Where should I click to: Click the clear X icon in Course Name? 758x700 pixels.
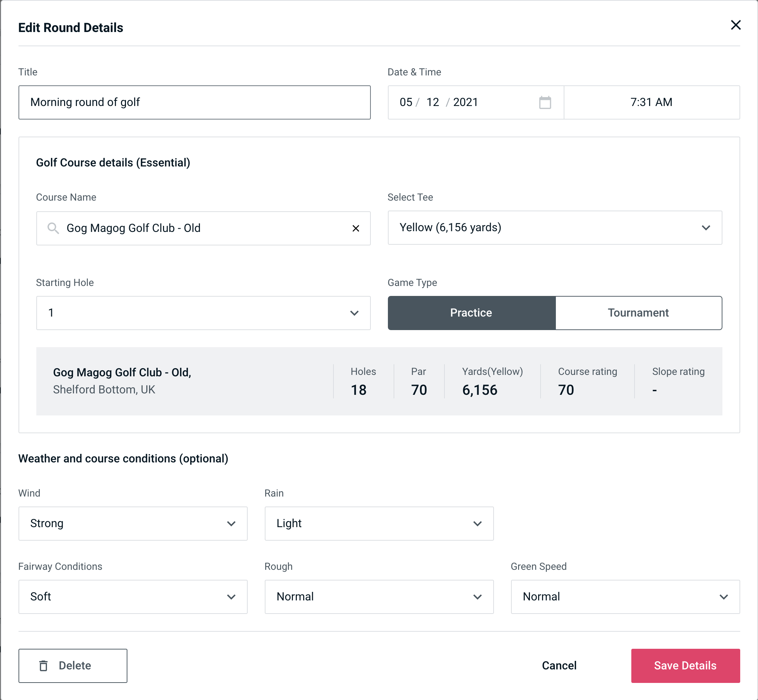[x=356, y=228]
